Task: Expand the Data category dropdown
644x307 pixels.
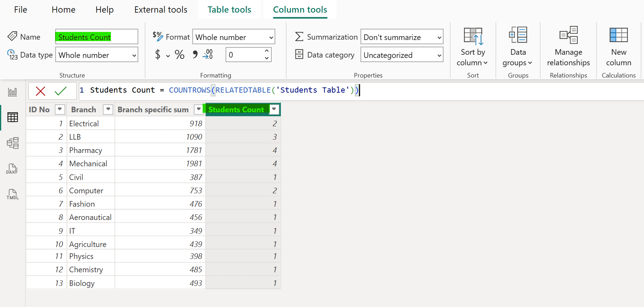Action: [x=402, y=55]
